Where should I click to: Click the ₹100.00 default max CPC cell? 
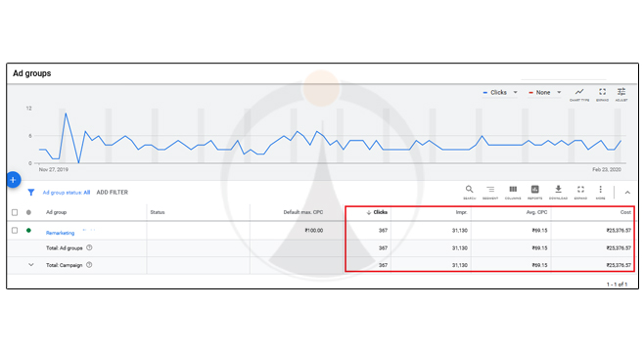point(314,231)
